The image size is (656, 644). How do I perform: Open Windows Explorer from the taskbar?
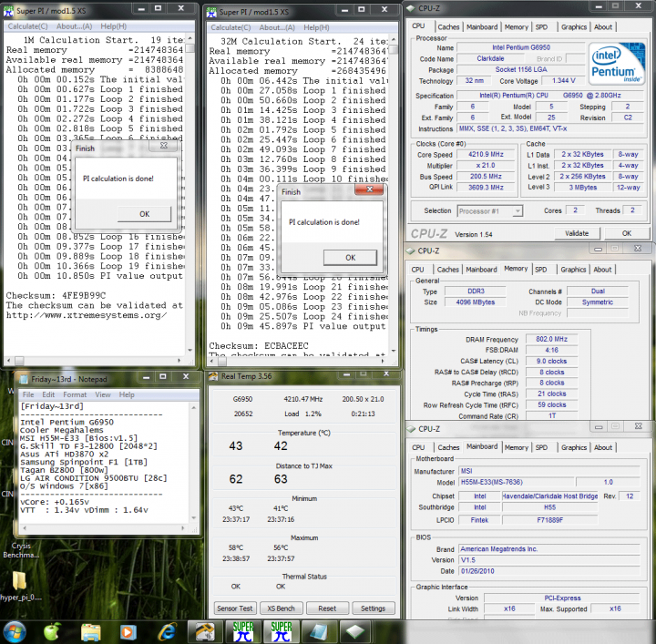coord(91,632)
